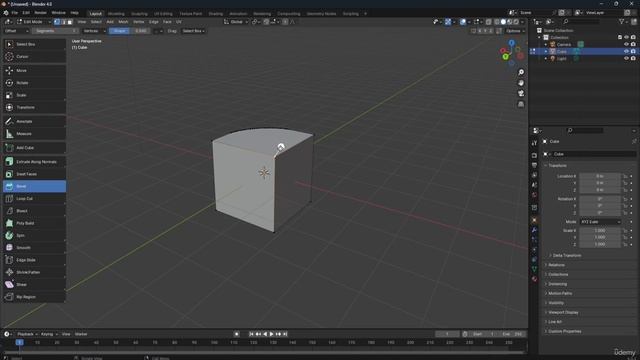Screen dimensions: 640x360
Task: Open the Object properties tab
Action: 534,220
